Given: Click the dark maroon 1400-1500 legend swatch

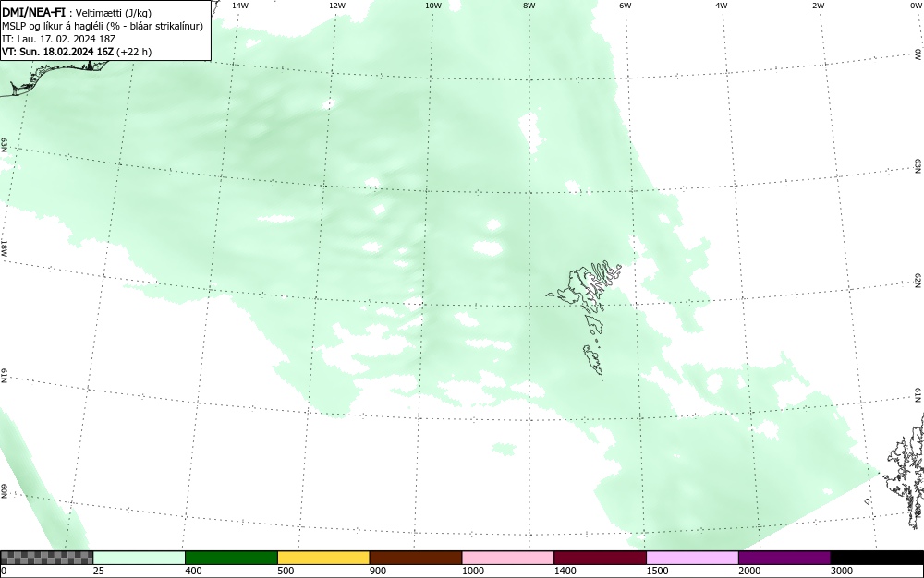Looking at the screenshot, I should (x=600, y=558).
